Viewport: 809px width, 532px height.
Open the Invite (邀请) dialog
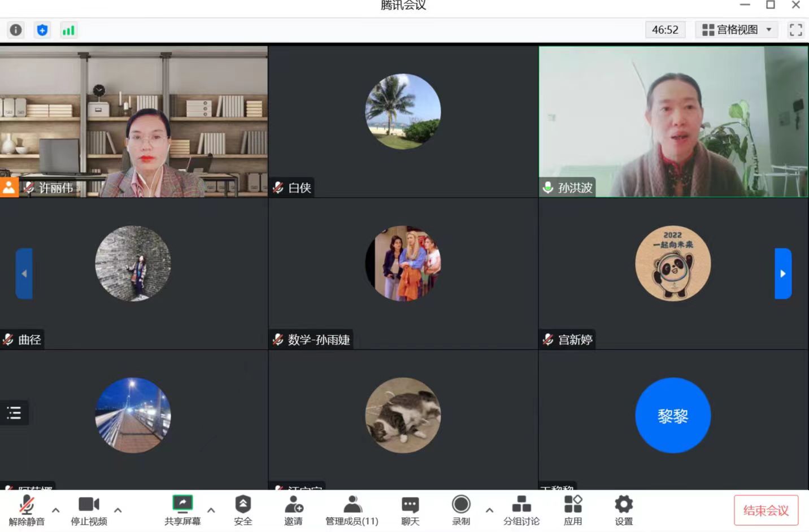(293, 510)
